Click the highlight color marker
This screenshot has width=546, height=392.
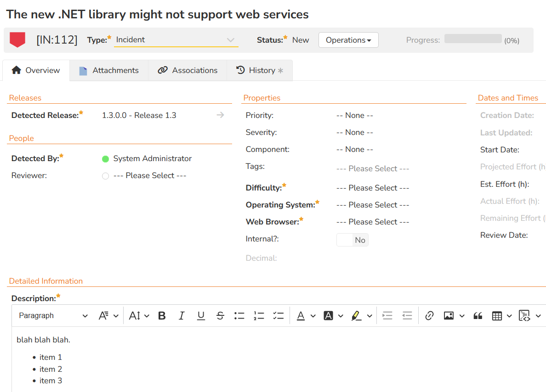point(356,316)
